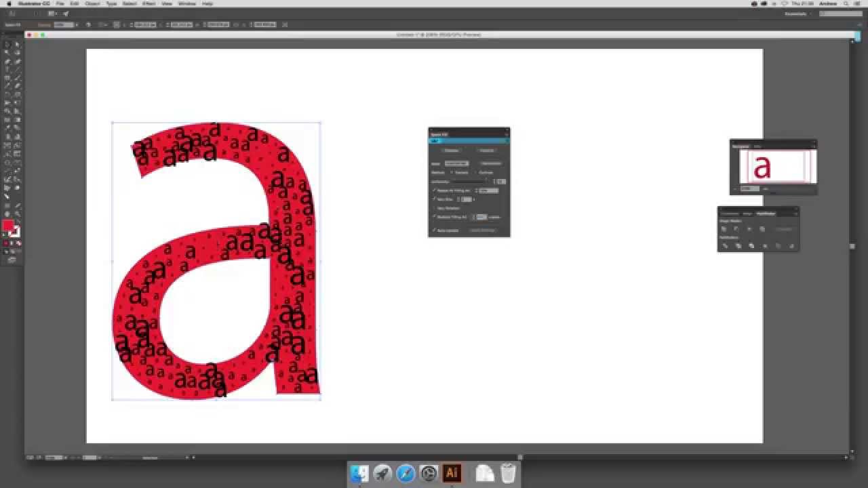The width and height of the screenshot is (868, 488).
Task: Open dropdown in Space Fill panel
Action: (x=456, y=163)
